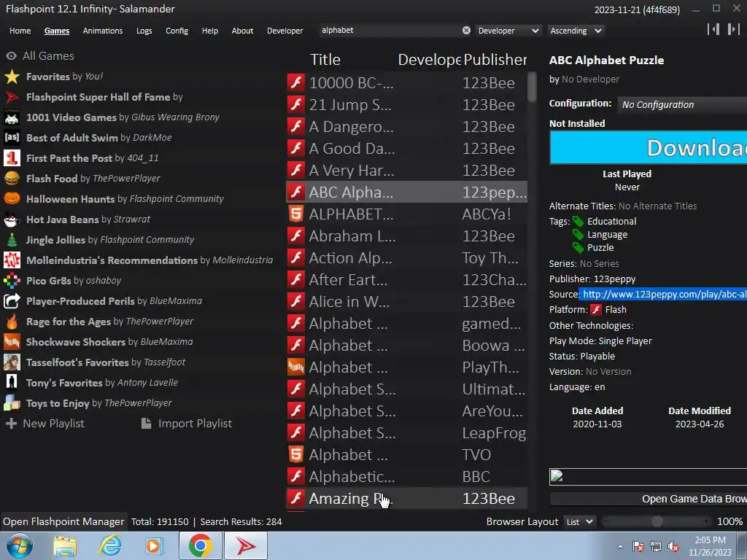Open File Explorer from the taskbar
This screenshot has width=747, height=560.
pos(65,545)
